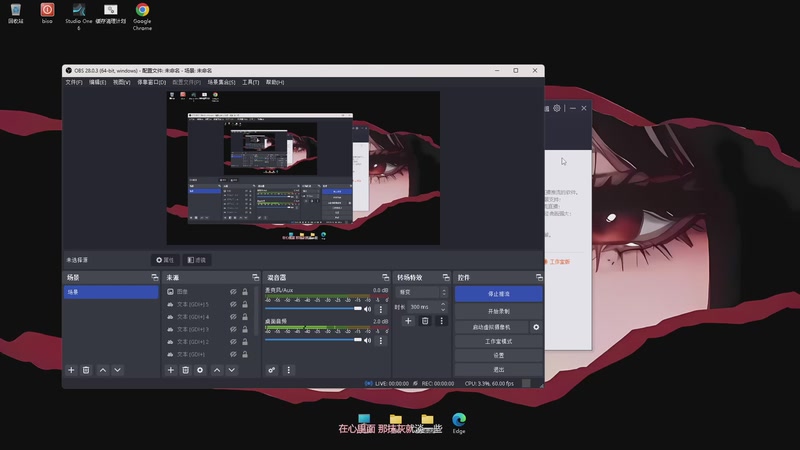
Task: Undock the 控件 panel with float icon
Action: [539, 277]
